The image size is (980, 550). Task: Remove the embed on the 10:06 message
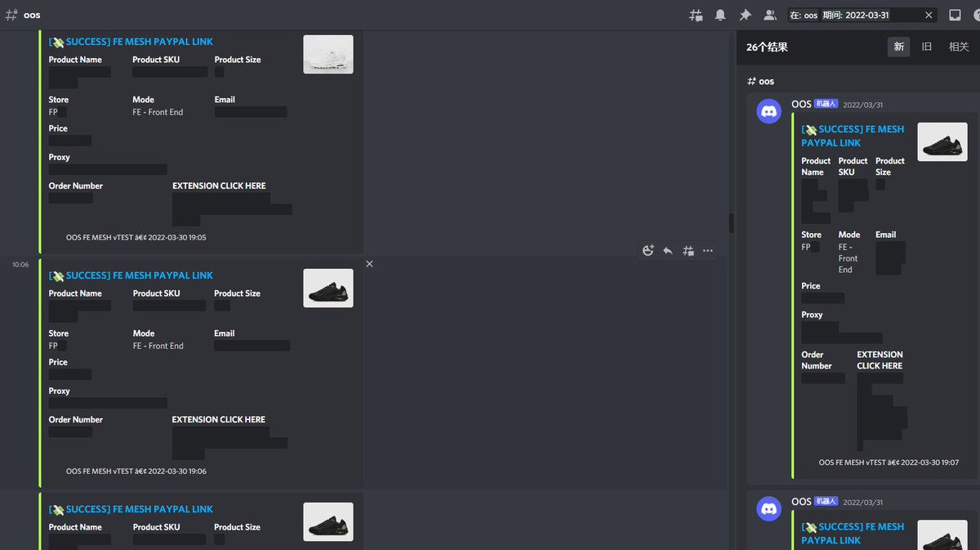click(x=369, y=264)
